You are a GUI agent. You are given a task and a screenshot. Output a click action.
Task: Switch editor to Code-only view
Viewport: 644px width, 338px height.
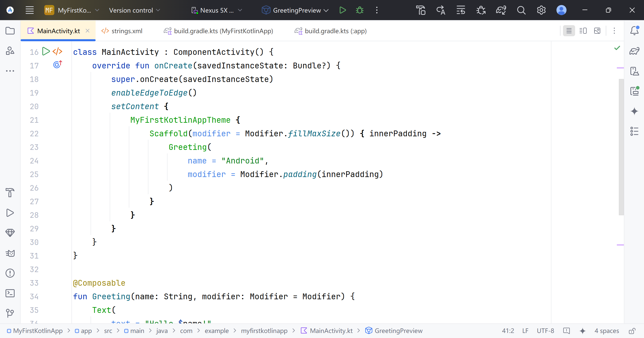point(569,31)
